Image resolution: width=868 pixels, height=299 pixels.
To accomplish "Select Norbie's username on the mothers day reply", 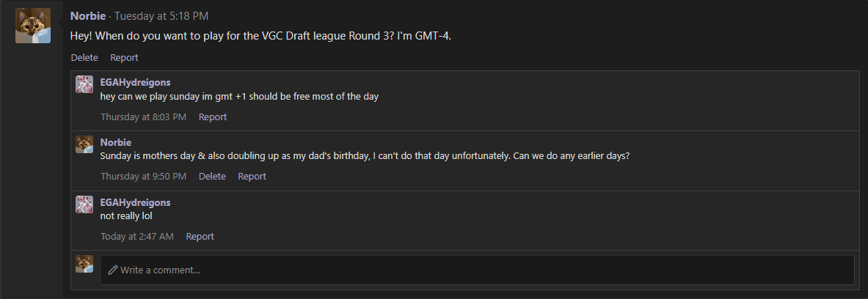I will [x=115, y=142].
